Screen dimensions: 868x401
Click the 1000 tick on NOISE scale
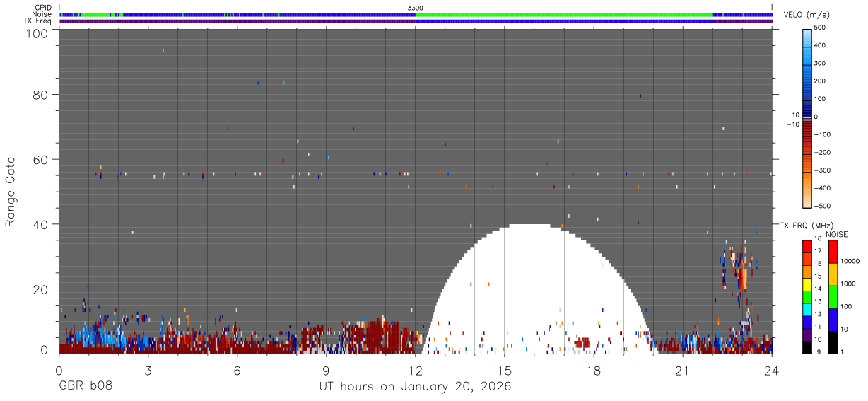pos(849,284)
